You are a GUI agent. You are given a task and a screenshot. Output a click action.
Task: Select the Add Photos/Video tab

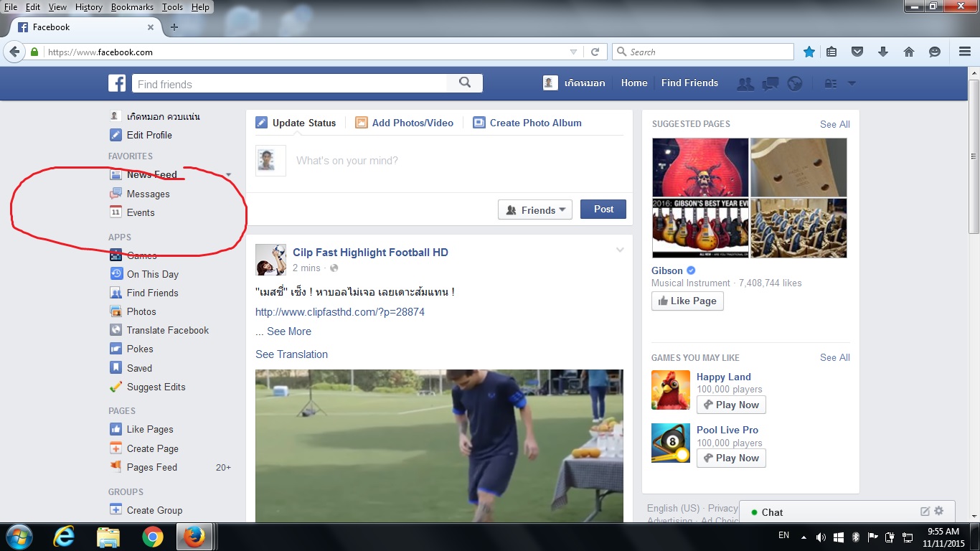[x=405, y=123]
